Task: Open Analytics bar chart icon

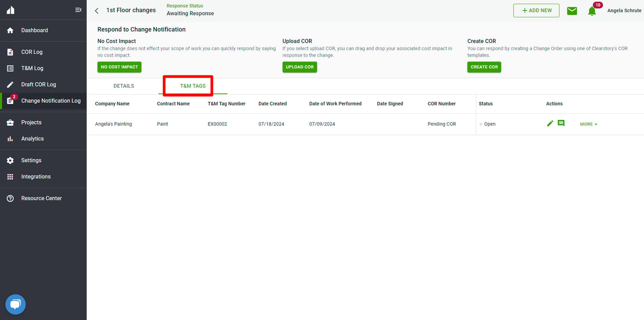Action: [x=10, y=139]
